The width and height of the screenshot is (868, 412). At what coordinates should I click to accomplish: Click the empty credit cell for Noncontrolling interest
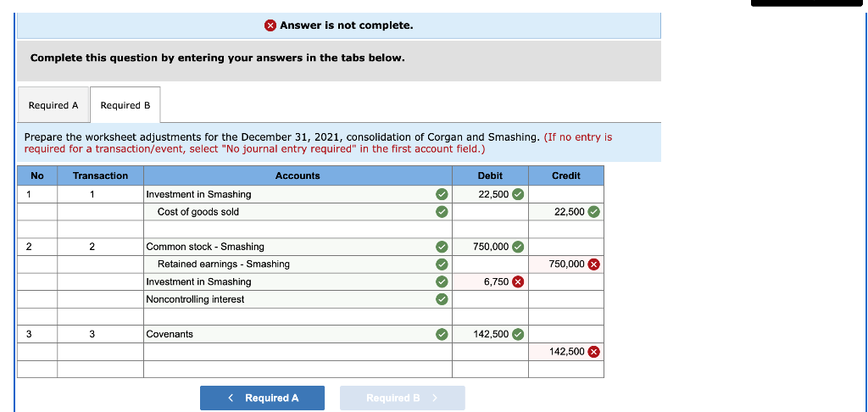(x=566, y=299)
